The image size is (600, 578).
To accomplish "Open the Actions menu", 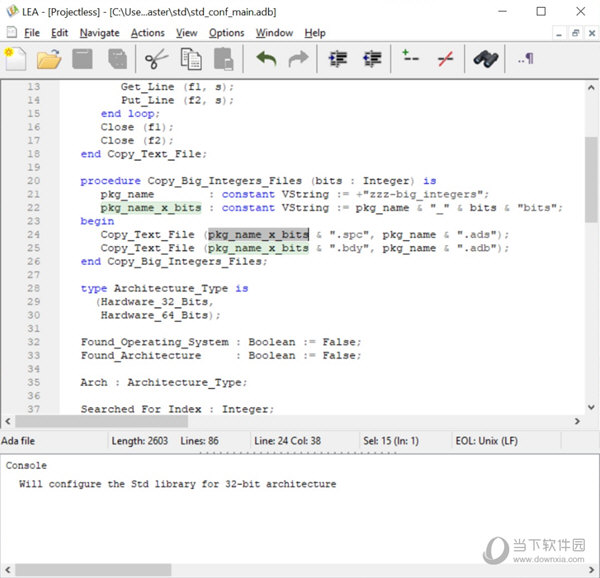I will [x=147, y=33].
